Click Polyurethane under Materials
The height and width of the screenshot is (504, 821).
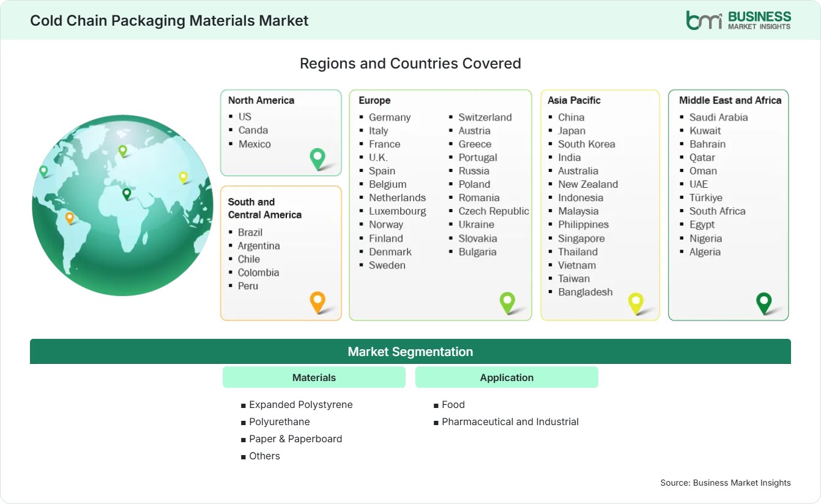click(280, 421)
